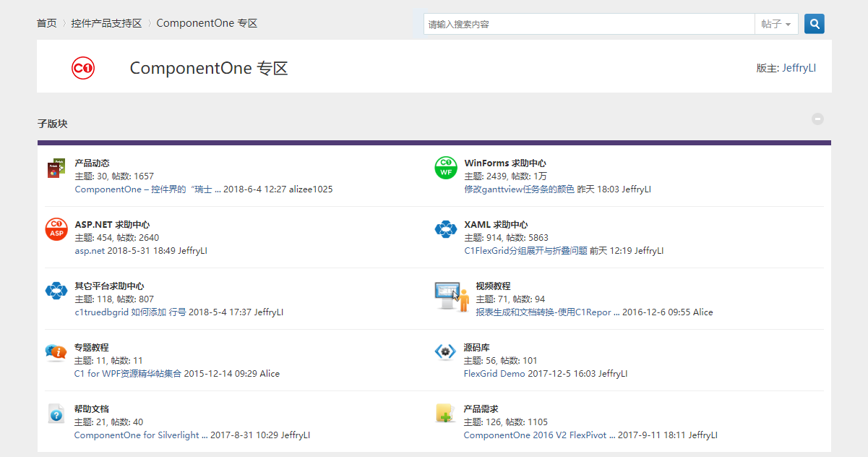Open the 产品动态 forum icon
This screenshot has height=457, width=868.
56,168
